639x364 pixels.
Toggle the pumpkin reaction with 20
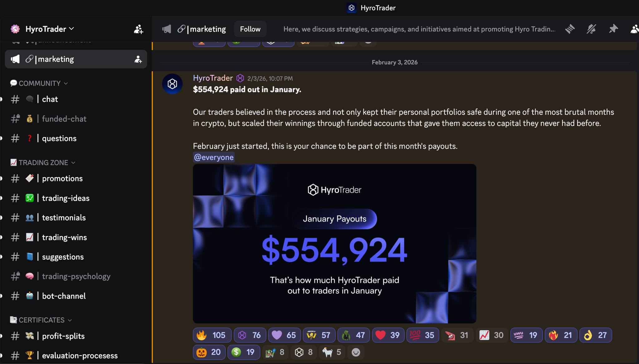point(209,352)
